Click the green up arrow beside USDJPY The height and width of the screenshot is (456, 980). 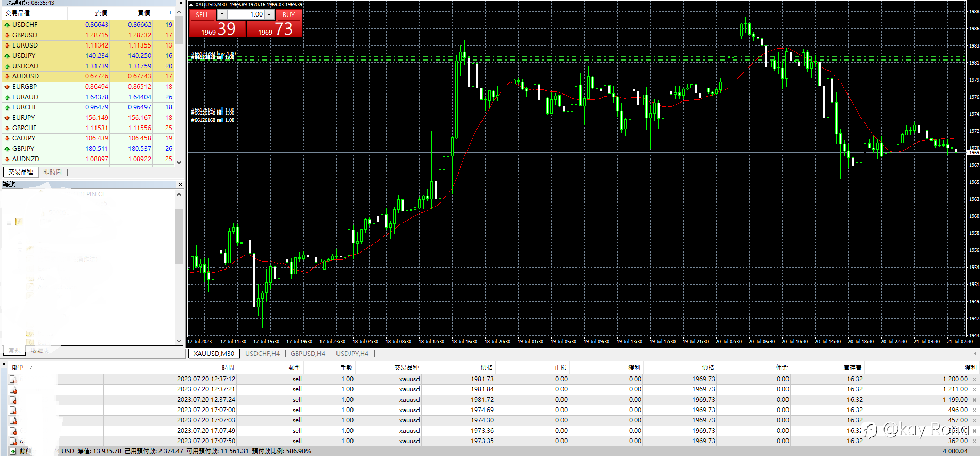click(7, 56)
